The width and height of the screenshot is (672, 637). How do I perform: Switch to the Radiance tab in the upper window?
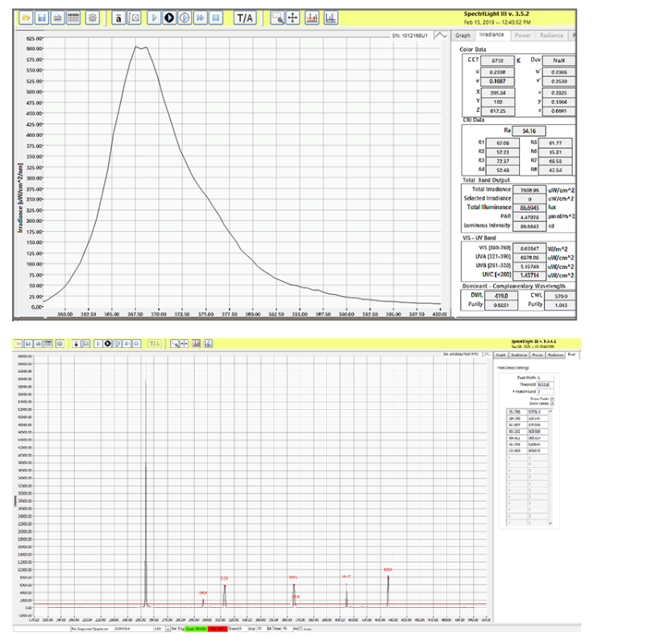coord(552,35)
